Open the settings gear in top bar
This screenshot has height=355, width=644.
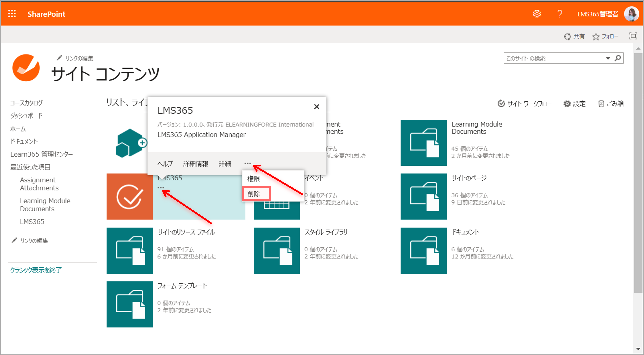point(537,14)
